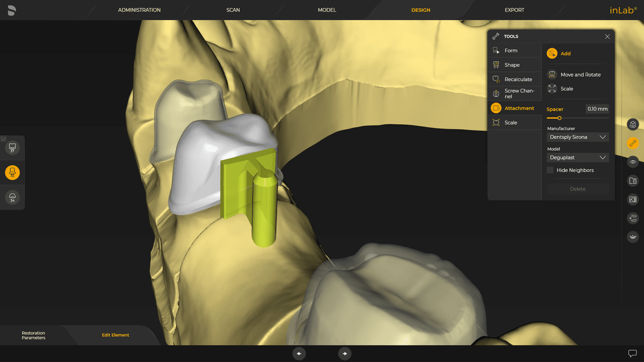Screen dimensions: 644x362
Task: Expand the Model dropdown showing Deguplast
Action: pos(577,157)
